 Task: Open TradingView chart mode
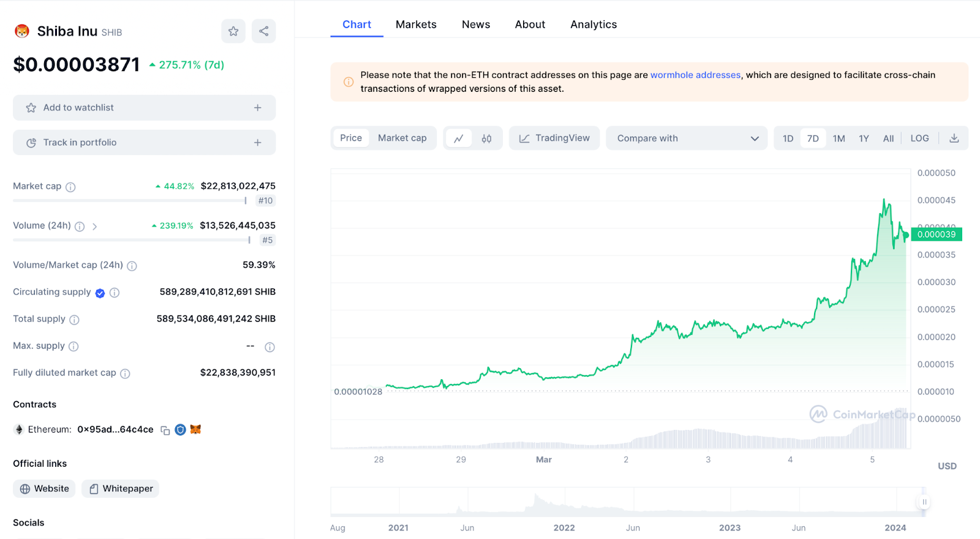554,138
